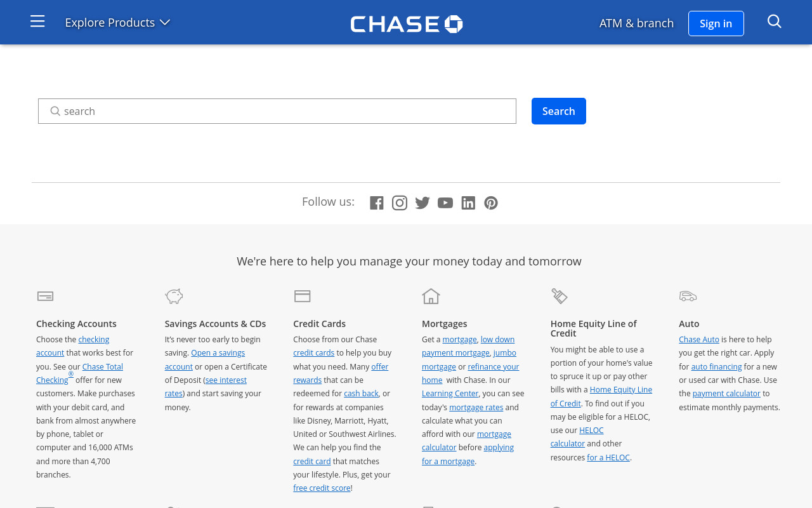Expand the Explore Products dropdown
This screenshot has width=812, height=508.
(117, 22)
